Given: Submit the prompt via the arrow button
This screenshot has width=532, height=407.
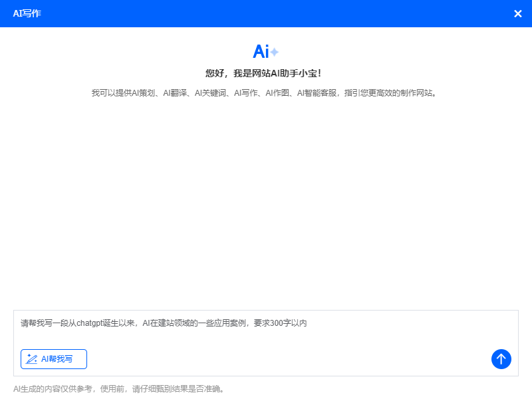Looking at the screenshot, I should click(501, 359).
